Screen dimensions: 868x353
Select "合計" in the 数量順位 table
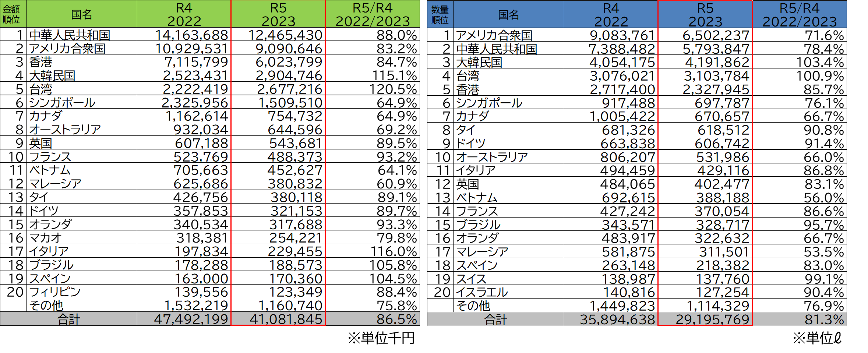point(496,319)
